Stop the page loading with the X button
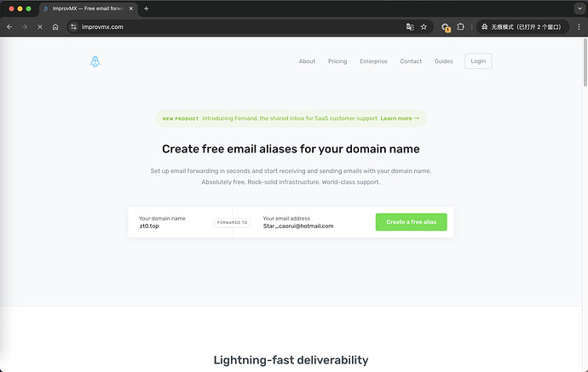Image resolution: width=588 pixels, height=372 pixels. point(39,27)
